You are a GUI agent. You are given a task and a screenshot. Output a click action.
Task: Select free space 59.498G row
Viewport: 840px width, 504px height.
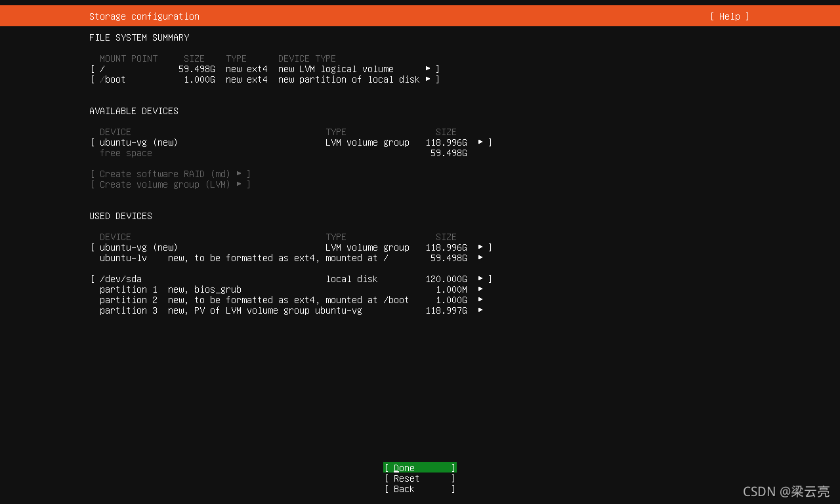(x=283, y=153)
